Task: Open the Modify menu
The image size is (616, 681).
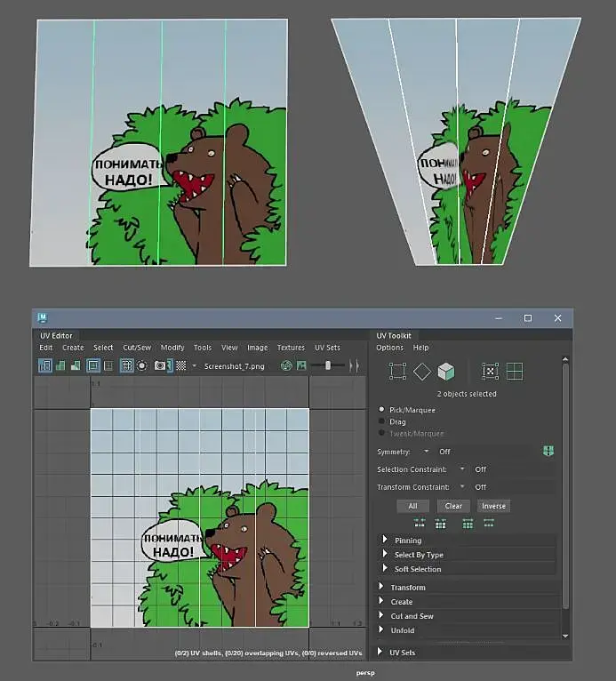Action: point(172,348)
